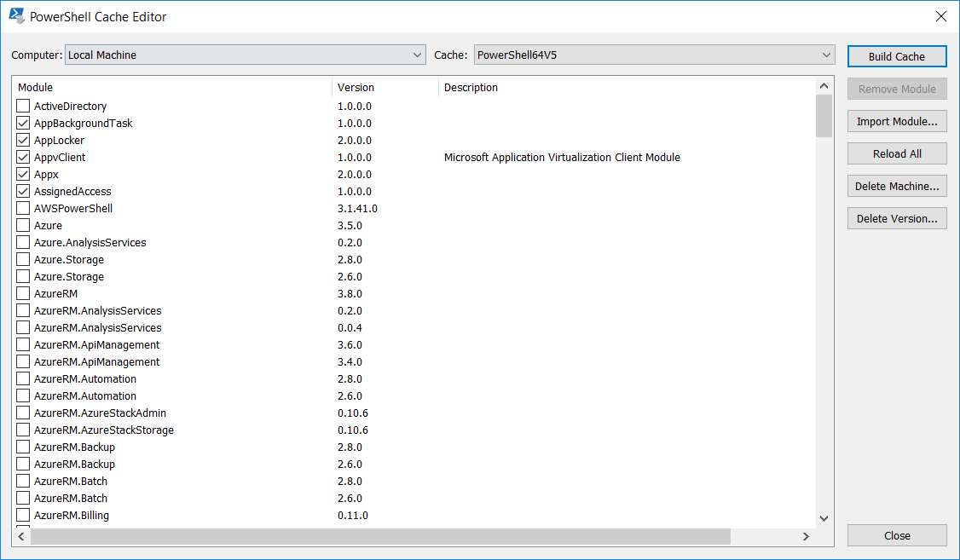Check the AzureRM.AnalysisServices version 0.0.4 checkbox

click(x=23, y=328)
